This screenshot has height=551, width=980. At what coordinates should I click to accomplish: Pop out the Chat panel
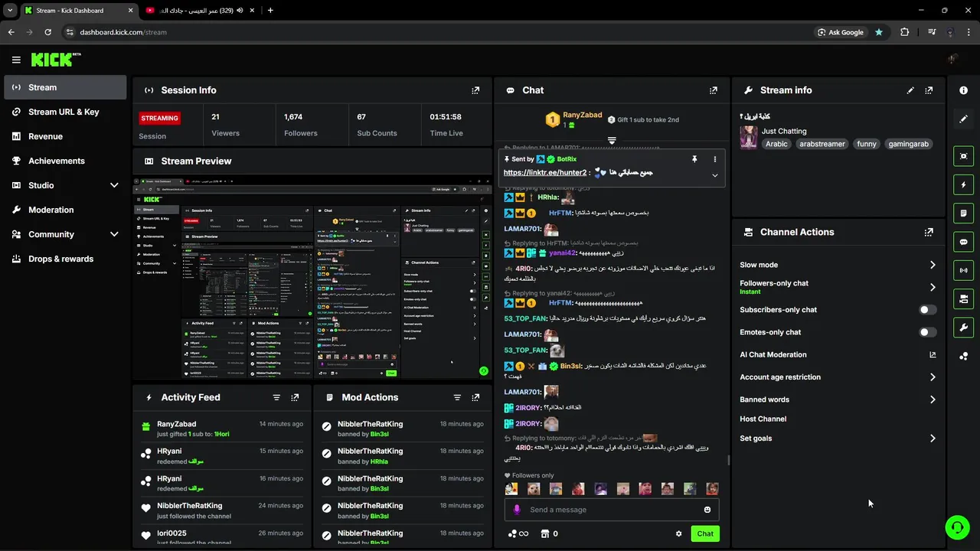(714, 90)
